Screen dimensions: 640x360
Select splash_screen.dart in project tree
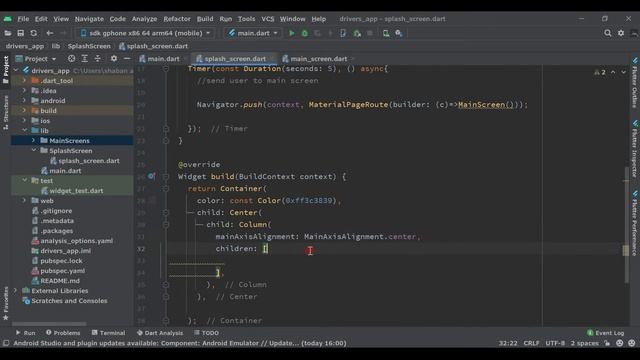[x=89, y=160]
